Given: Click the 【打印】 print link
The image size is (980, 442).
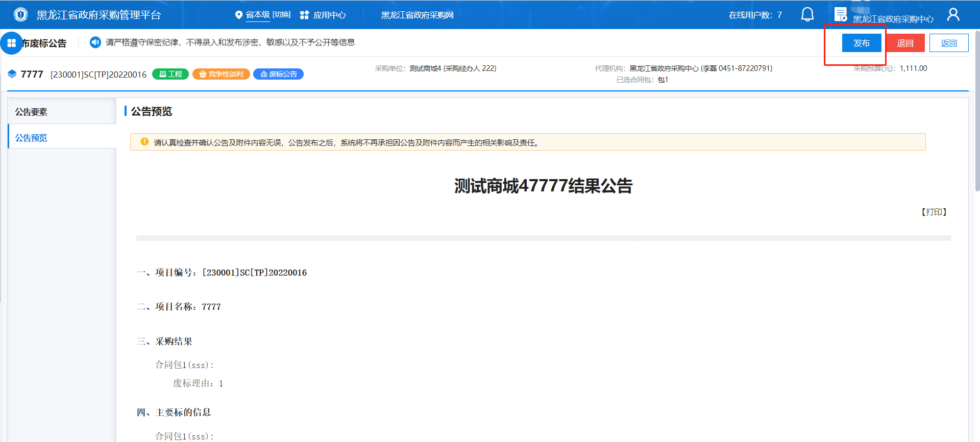Looking at the screenshot, I should [934, 212].
